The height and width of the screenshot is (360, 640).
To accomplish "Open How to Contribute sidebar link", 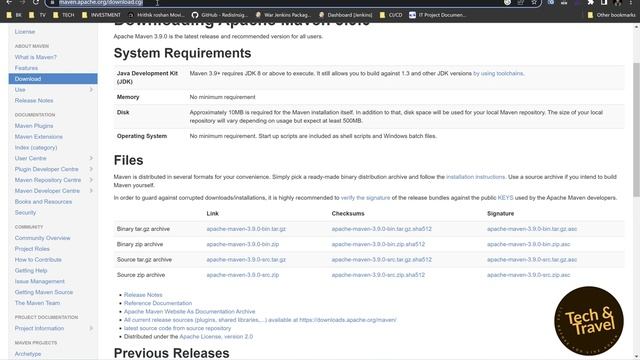I will 38,260.
